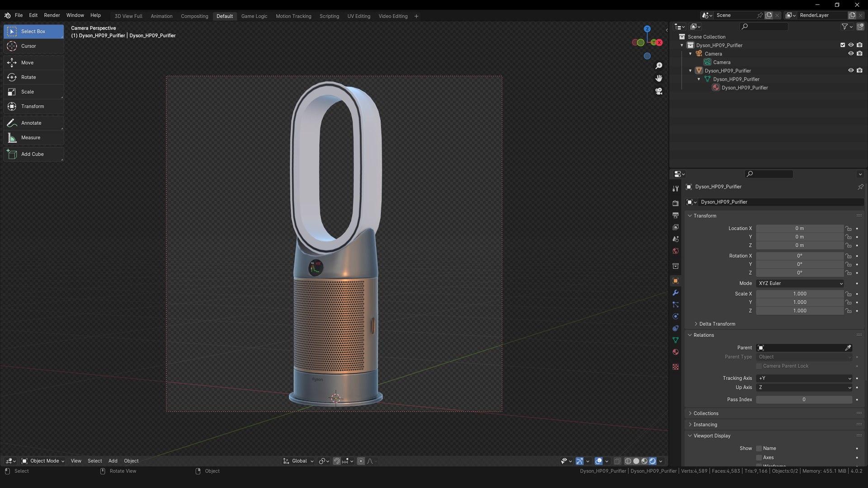Switch to wireframe viewport shading
The width and height of the screenshot is (868, 488).
tap(628, 461)
